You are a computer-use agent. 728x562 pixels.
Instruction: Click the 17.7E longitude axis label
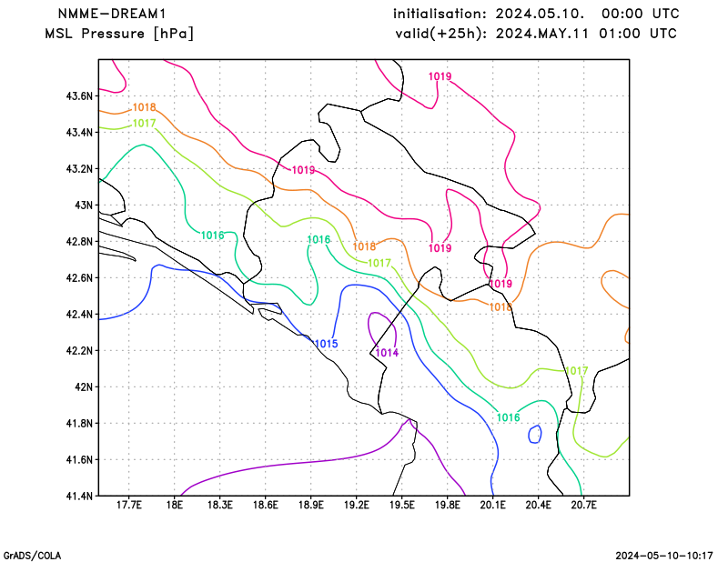tap(128, 505)
